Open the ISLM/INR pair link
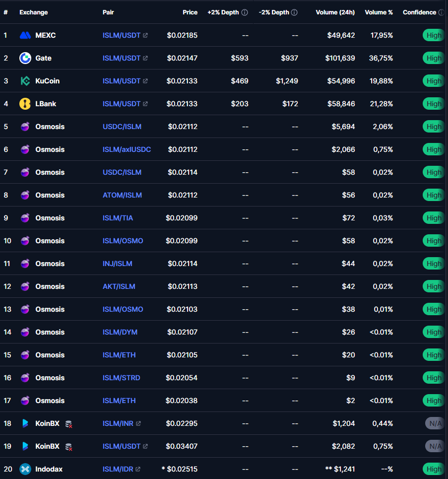The height and width of the screenshot is (479, 448). coord(118,423)
